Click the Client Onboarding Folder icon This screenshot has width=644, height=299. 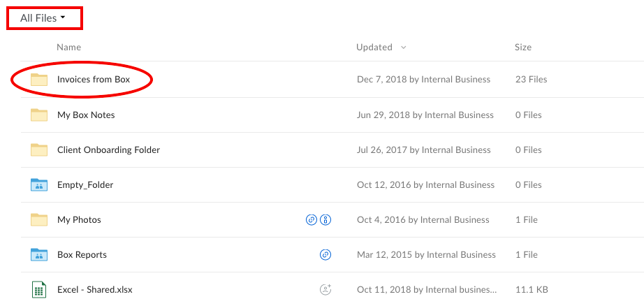click(x=39, y=149)
